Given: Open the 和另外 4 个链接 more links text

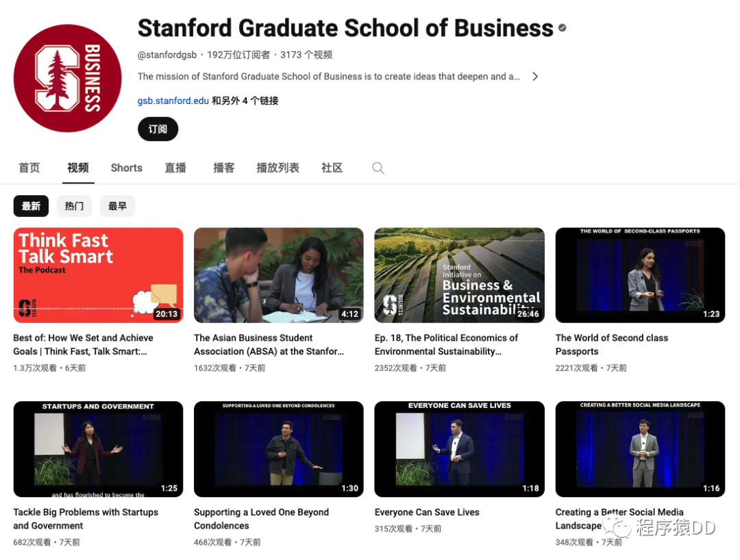Looking at the screenshot, I should click(245, 101).
